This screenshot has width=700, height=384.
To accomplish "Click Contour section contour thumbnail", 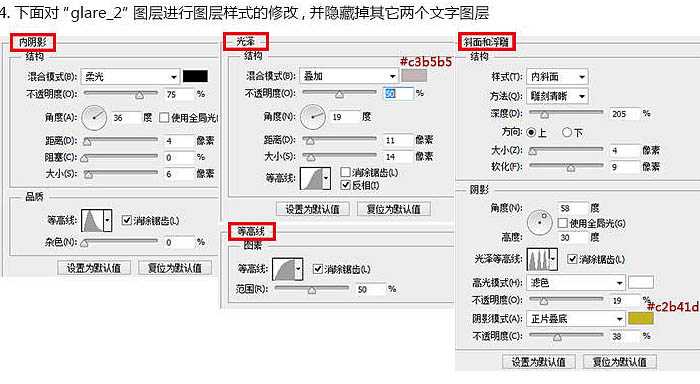I will click(284, 269).
